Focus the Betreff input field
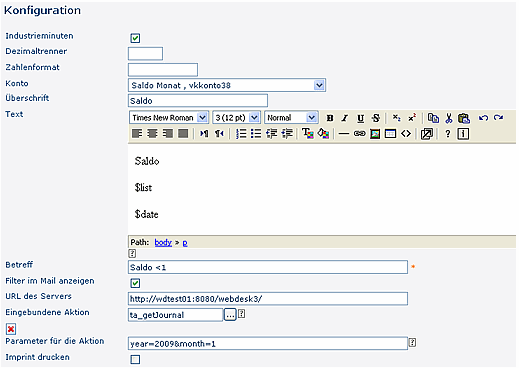Screen dimensions: 519x368 (268, 267)
